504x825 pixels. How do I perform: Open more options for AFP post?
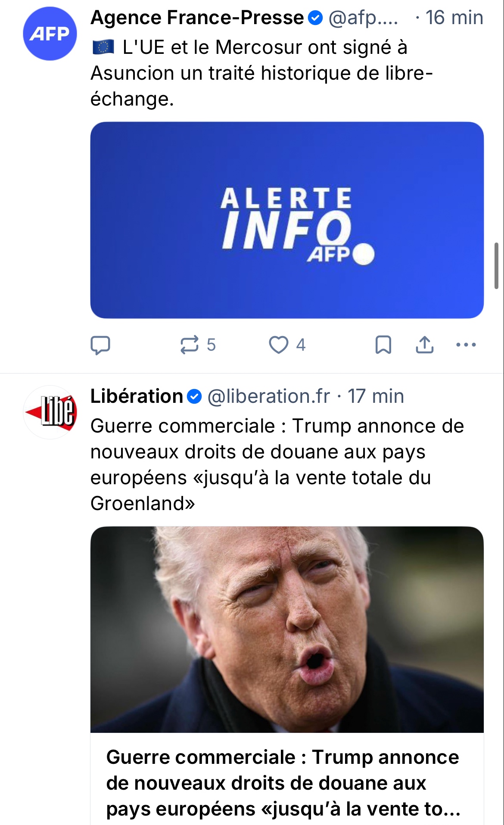(x=466, y=345)
